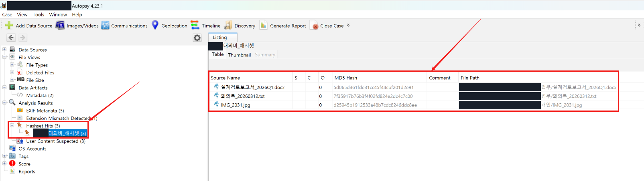Viewport: 644px width, 181px height.
Task: Open the Discovery tool icon
Action: point(228,25)
